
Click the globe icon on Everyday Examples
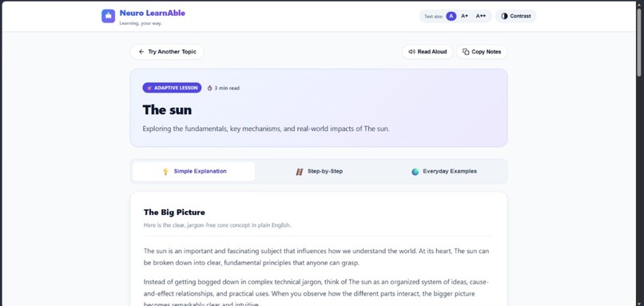(415, 172)
